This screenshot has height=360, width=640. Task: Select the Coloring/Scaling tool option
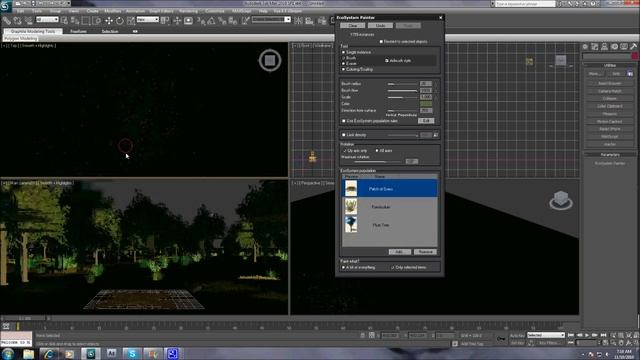[343, 69]
